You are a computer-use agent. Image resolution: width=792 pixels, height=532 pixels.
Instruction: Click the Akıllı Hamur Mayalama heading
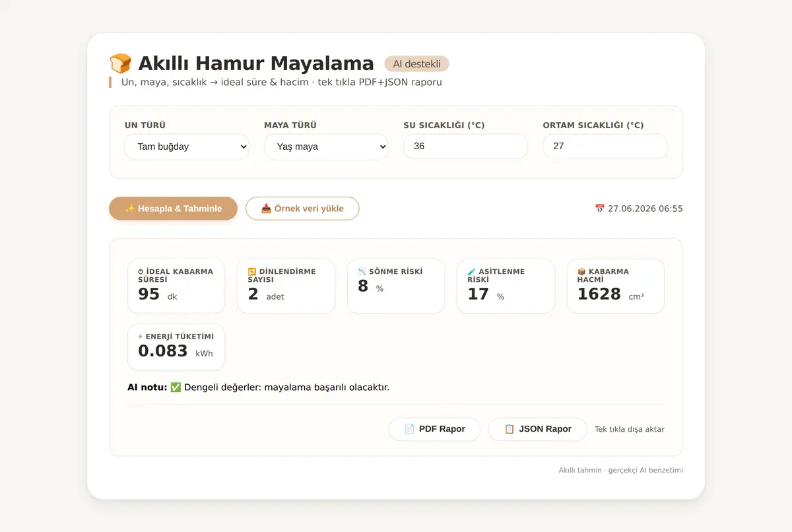pyautogui.click(x=256, y=63)
